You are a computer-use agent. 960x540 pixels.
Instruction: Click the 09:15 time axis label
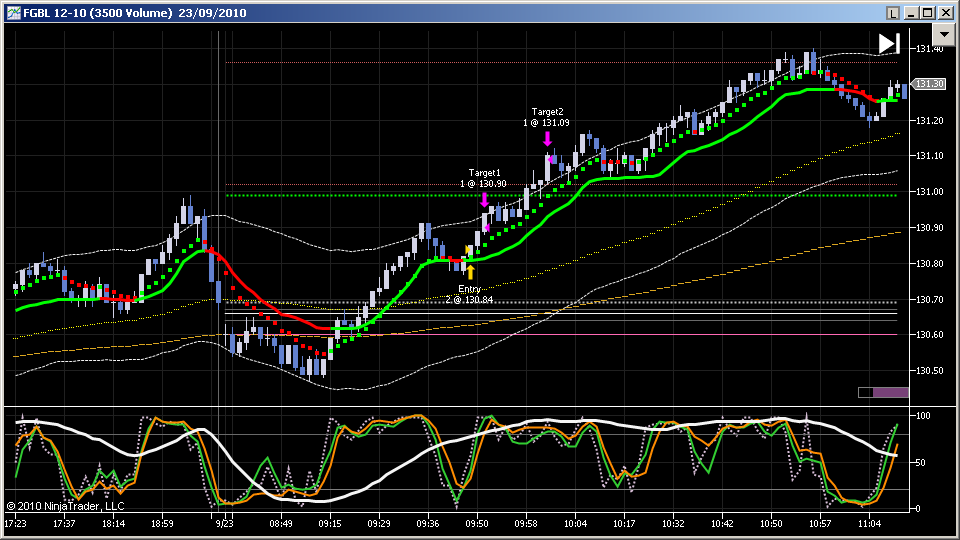[330, 523]
